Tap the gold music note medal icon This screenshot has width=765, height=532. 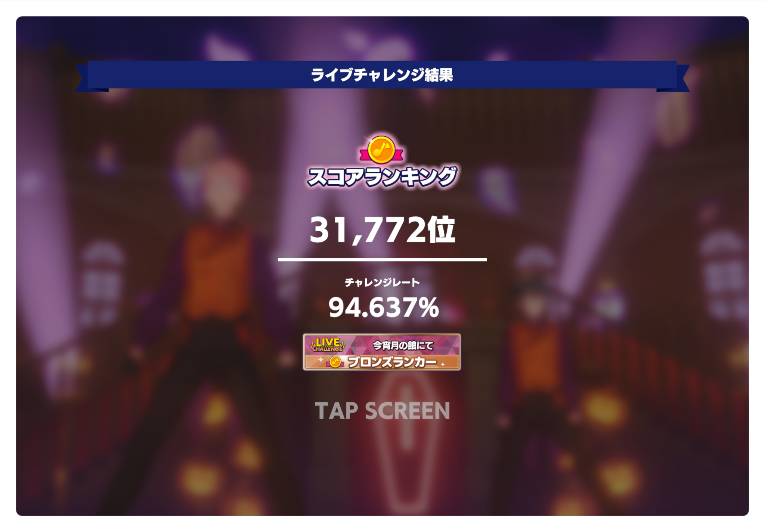381,150
